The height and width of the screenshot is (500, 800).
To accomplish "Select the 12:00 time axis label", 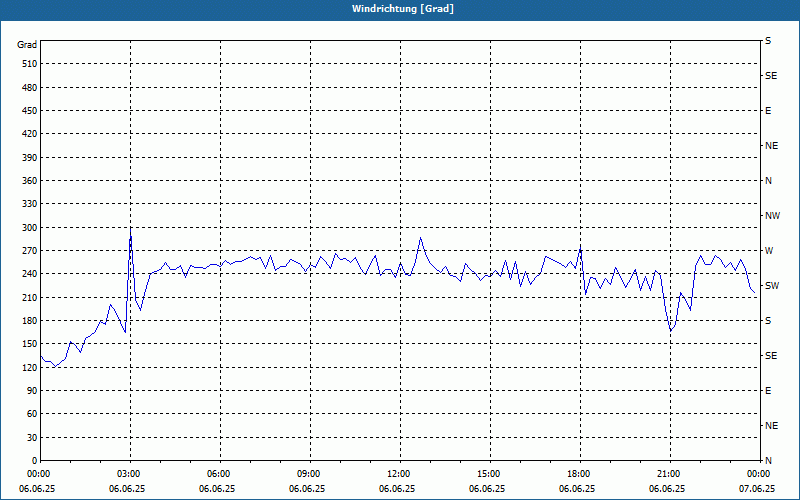I will coord(398,474).
